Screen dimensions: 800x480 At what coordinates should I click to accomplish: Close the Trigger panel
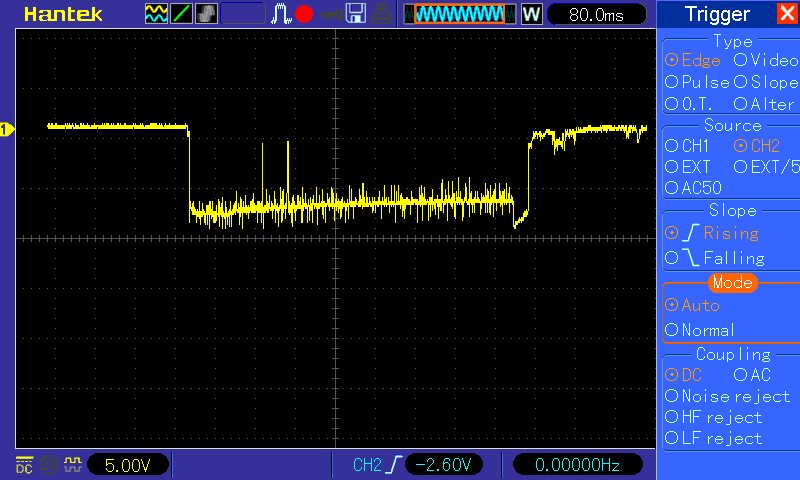point(788,13)
